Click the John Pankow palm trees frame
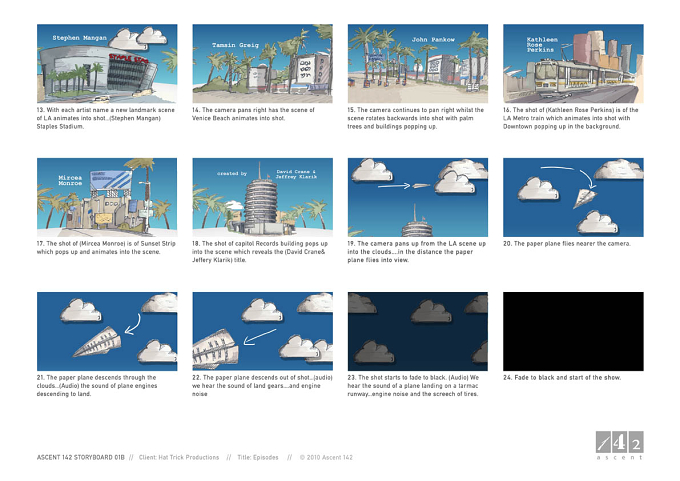 click(418, 63)
